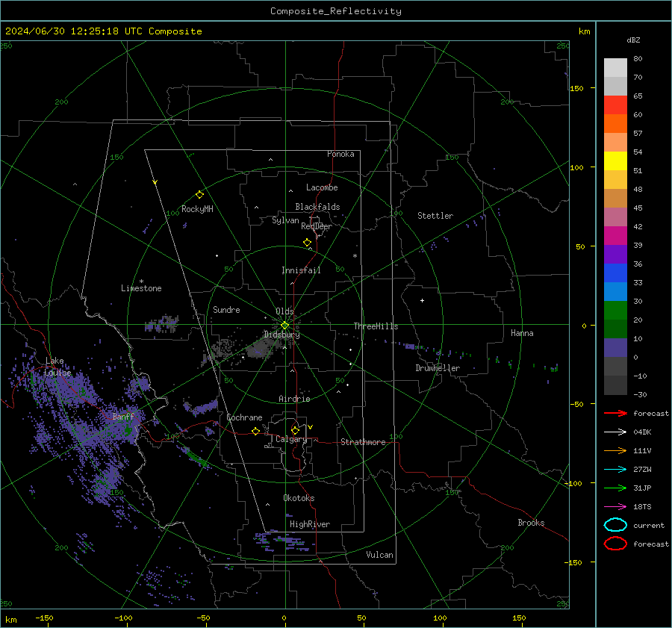
Task: Select the light gray 80-70 dBZ band
Action: [615, 68]
